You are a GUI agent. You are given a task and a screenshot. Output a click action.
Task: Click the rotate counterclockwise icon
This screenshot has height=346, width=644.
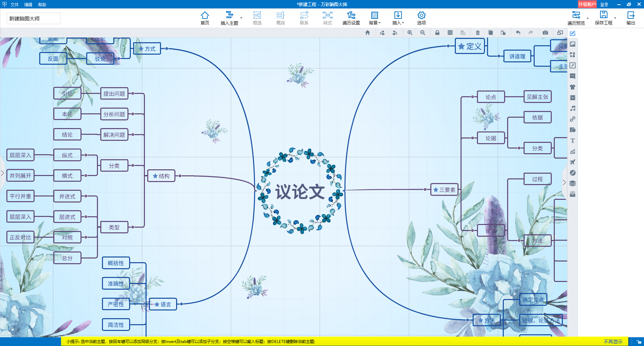click(395, 33)
